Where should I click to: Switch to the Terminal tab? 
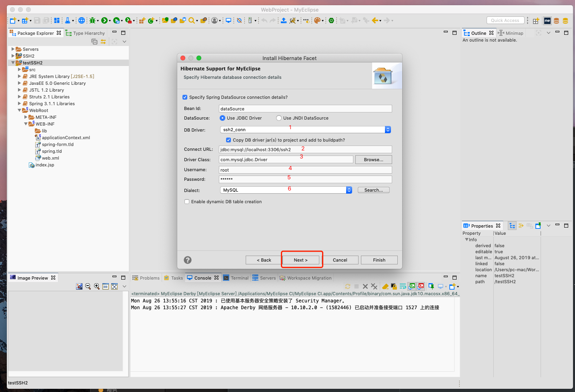(x=236, y=278)
